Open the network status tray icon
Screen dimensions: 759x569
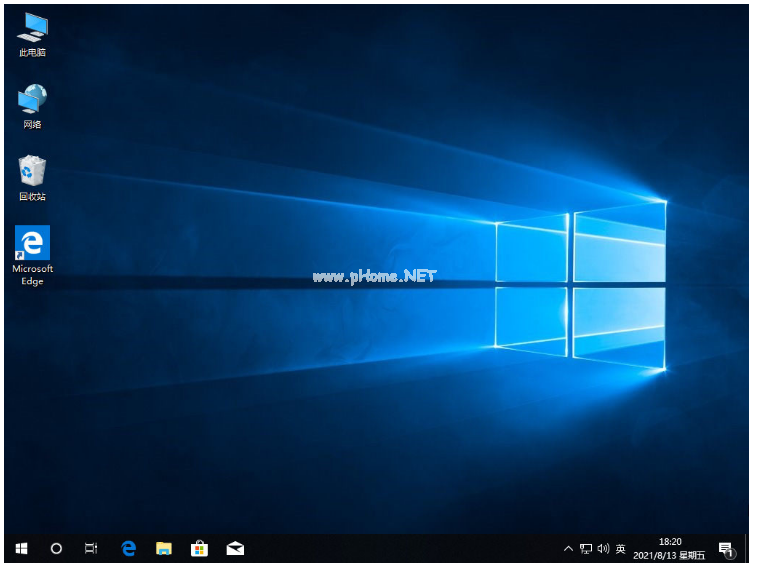pyautogui.click(x=586, y=548)
